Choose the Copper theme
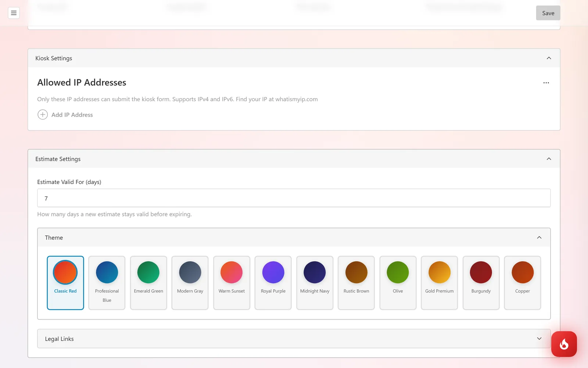588x368 pixels. pyautogui.click(x=522, y=283)
